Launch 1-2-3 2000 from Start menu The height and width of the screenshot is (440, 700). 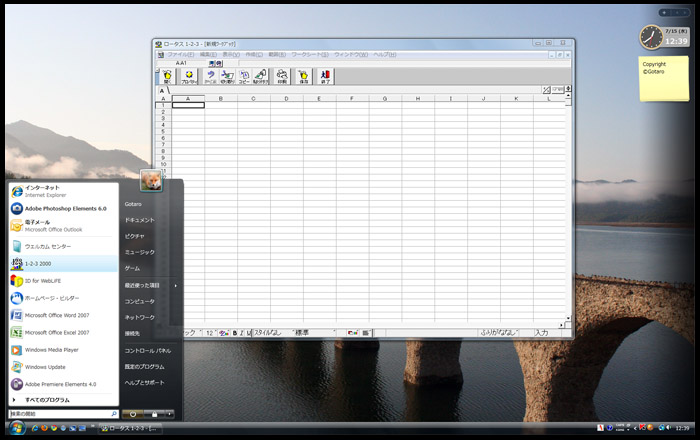[64, 264]
